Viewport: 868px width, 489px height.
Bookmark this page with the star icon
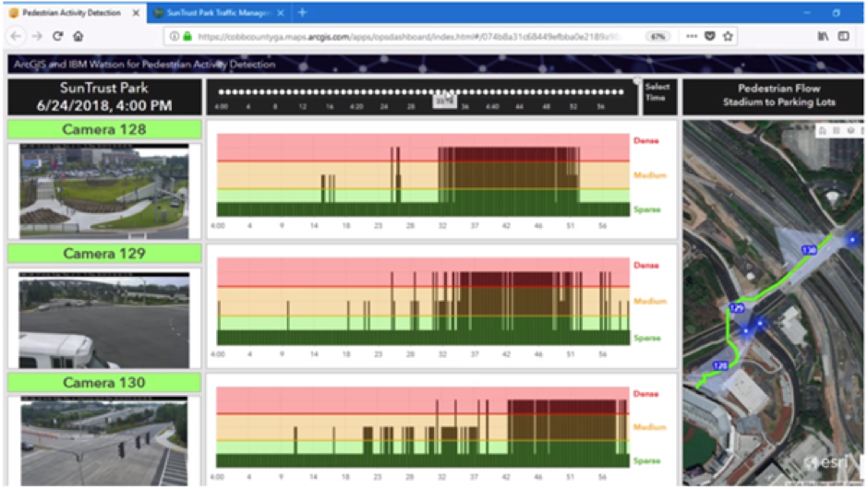click(x=728, y=37)
